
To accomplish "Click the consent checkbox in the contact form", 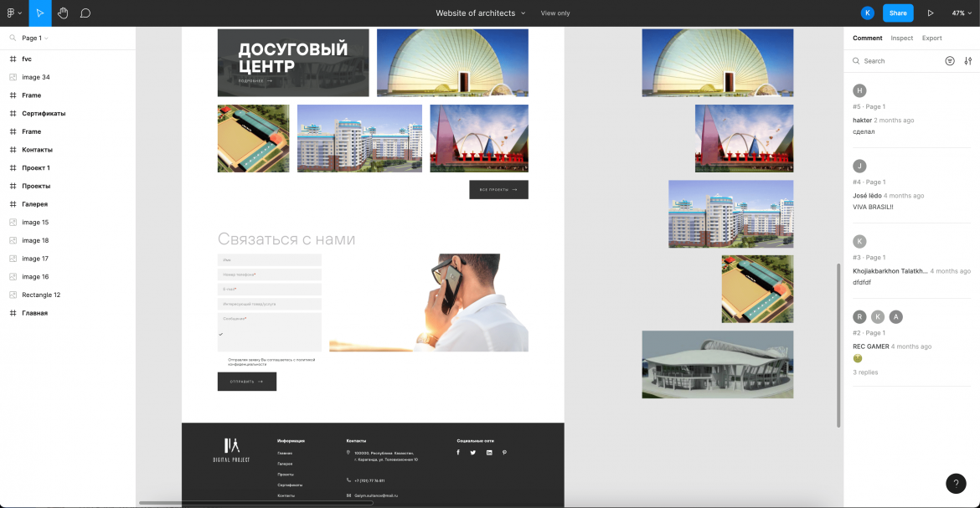I will [222, 333].
